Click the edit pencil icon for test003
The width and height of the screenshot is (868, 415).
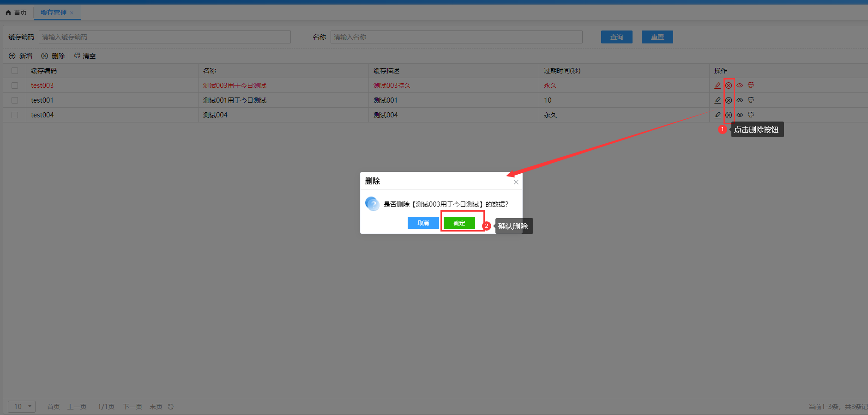(717, 85)
